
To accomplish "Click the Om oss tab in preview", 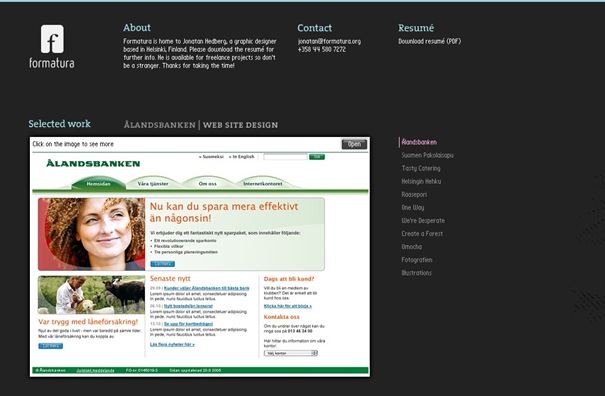I will (208, 184).
